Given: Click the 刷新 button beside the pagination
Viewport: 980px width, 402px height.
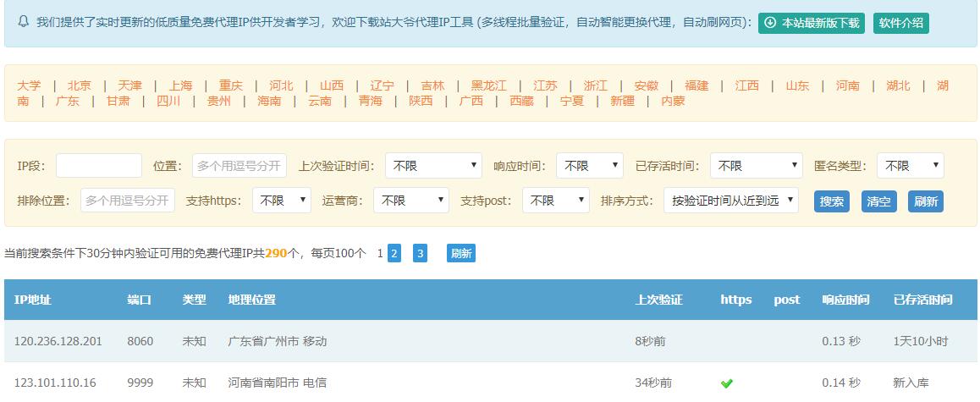Looking at the screenshot, I should point(460,253).
